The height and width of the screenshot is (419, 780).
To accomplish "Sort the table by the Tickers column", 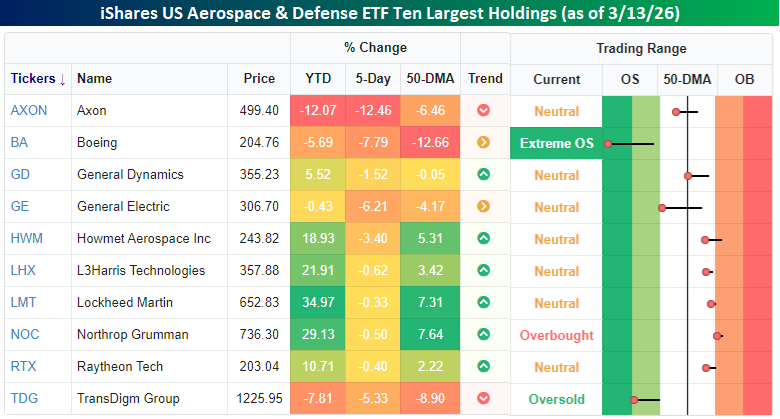I will coord(37,79).
